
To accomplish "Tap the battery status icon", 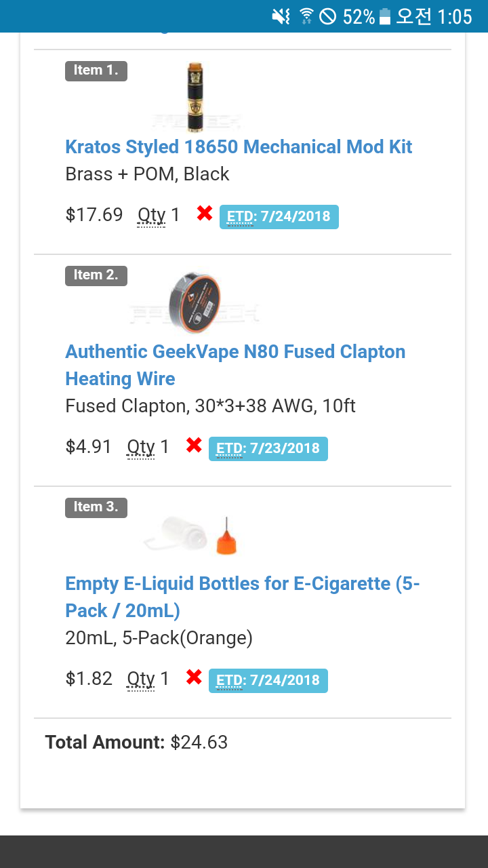I will click(385, 16).
